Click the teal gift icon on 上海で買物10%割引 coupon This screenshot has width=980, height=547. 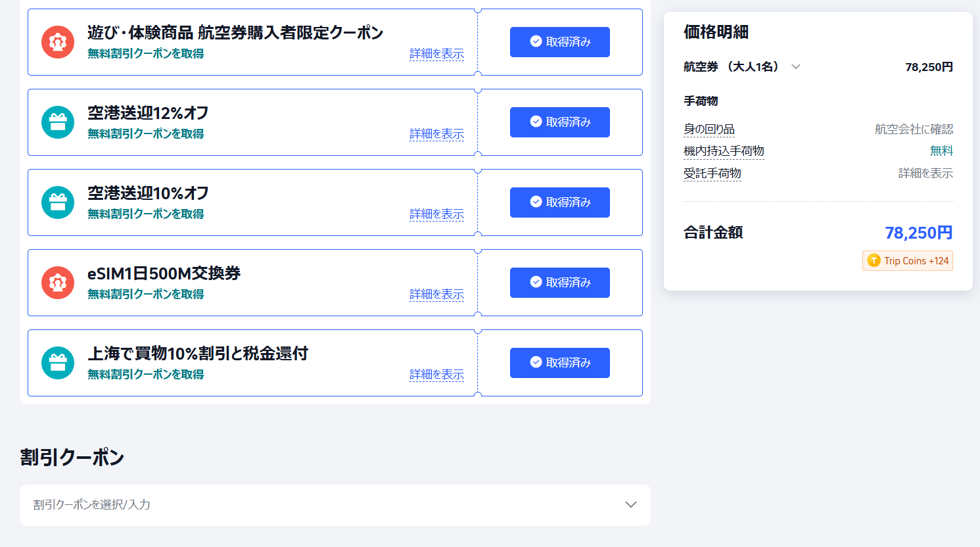click(58, 362)
